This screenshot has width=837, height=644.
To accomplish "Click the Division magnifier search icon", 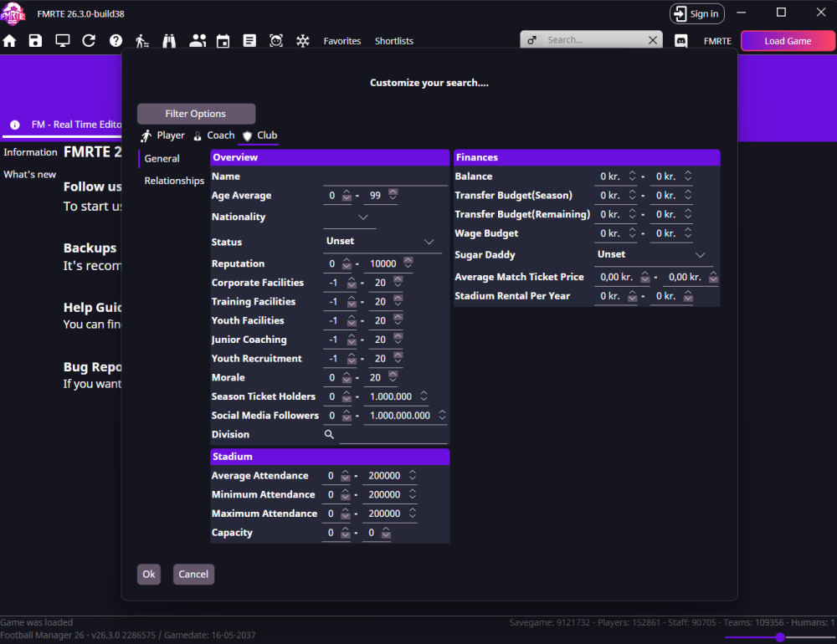I will pos(329,434).
